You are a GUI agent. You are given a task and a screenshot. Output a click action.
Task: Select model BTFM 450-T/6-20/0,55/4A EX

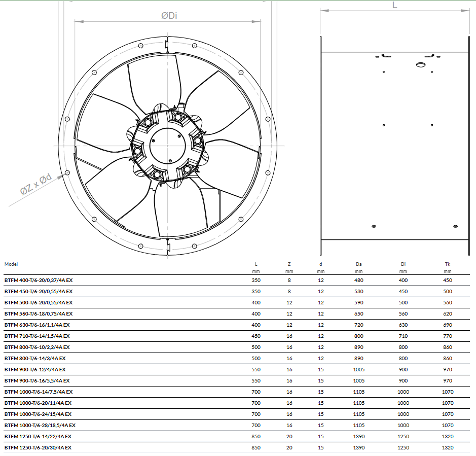39,291
